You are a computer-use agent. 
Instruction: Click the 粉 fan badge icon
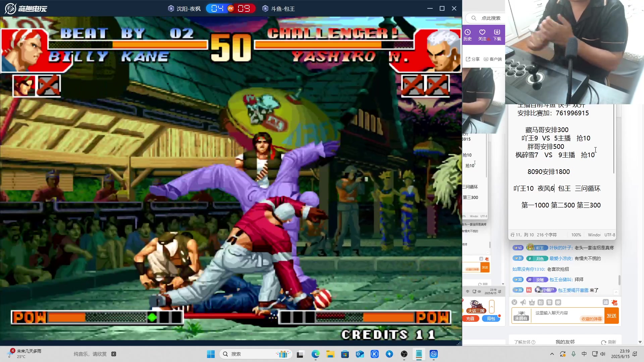(541, 302)
